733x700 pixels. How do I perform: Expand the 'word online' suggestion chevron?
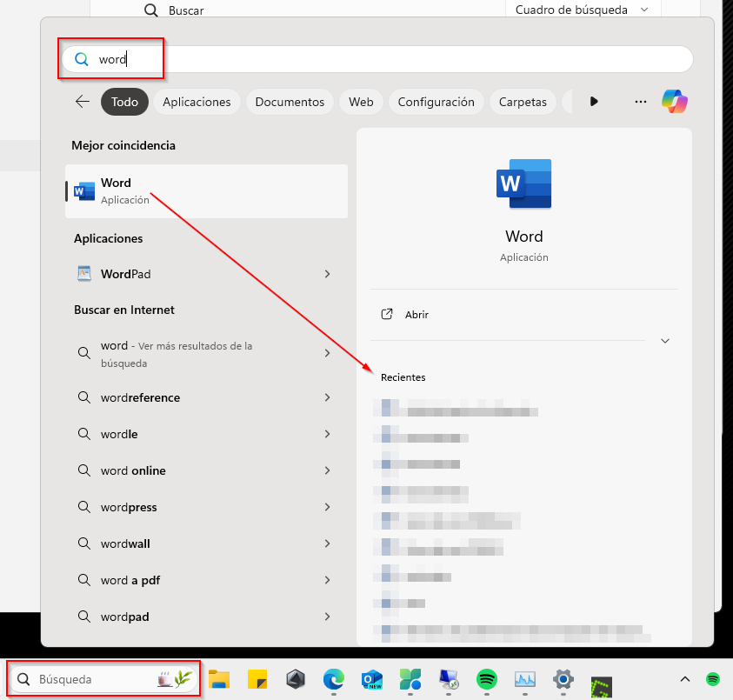pos(327,470)
